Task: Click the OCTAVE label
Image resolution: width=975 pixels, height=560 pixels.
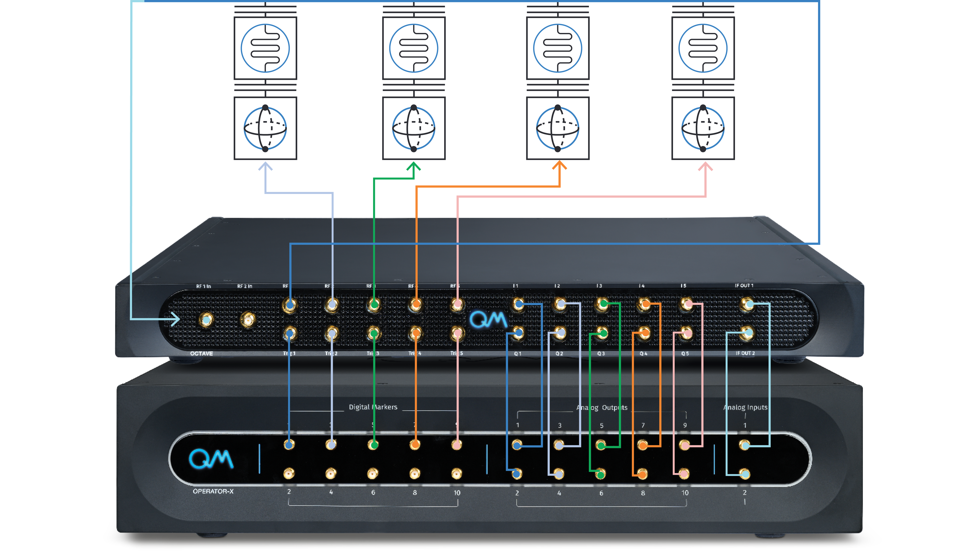Action: pos(201,353)
